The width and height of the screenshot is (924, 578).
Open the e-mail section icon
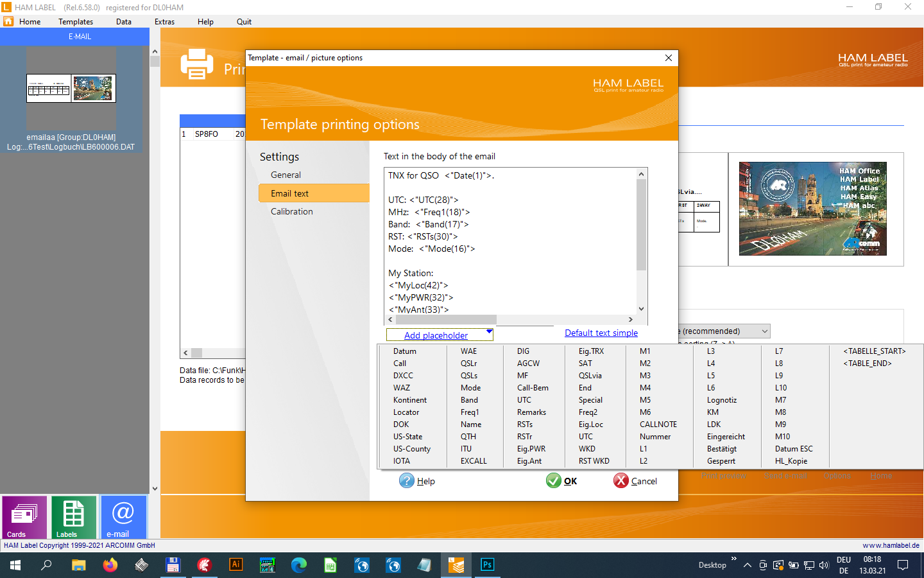[x=123, y=517]
